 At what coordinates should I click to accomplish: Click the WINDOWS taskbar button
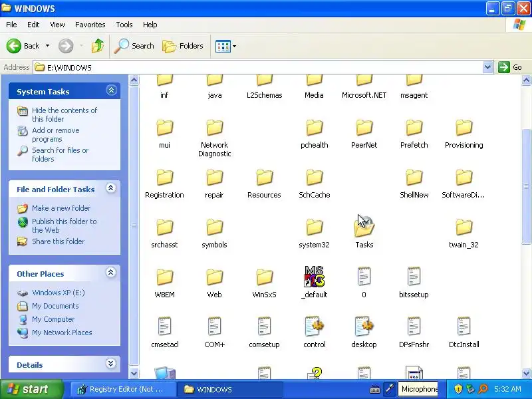click(x=231, y=389)
